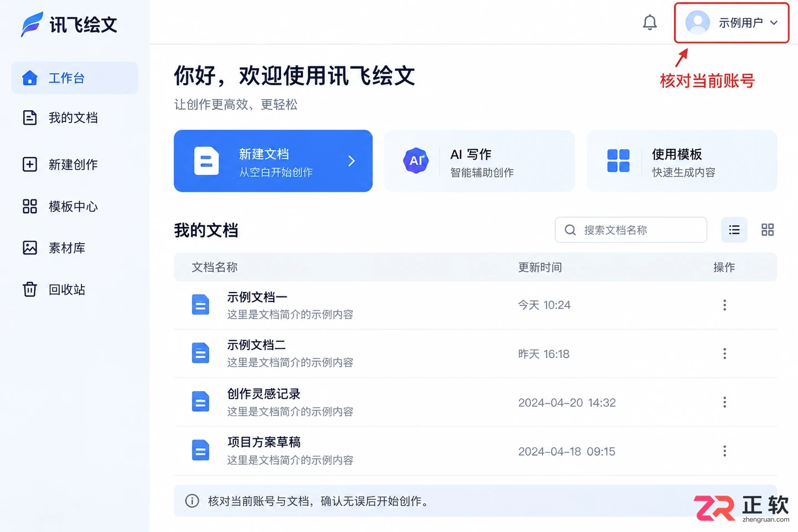Open 示例文档一
798x532 pixels.
point(257,298)
